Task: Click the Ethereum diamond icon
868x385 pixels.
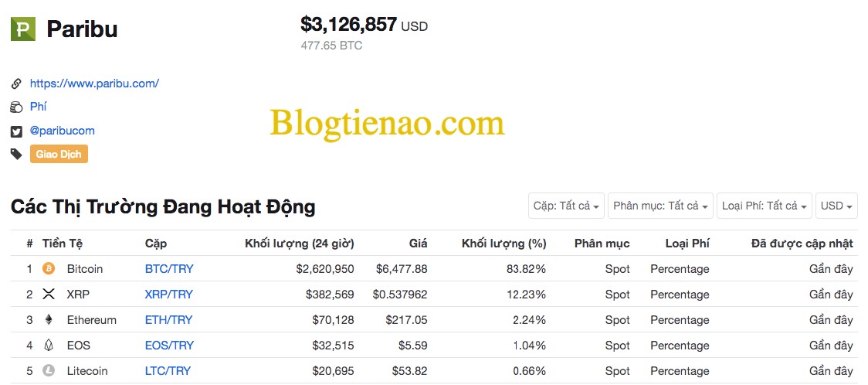Action: point(49,319)
